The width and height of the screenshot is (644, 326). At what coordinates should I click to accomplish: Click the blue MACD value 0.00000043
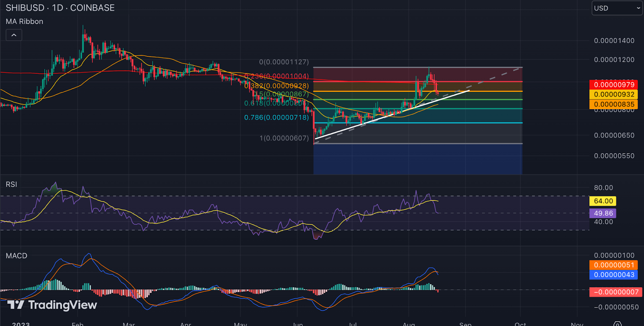pos(614,275)
